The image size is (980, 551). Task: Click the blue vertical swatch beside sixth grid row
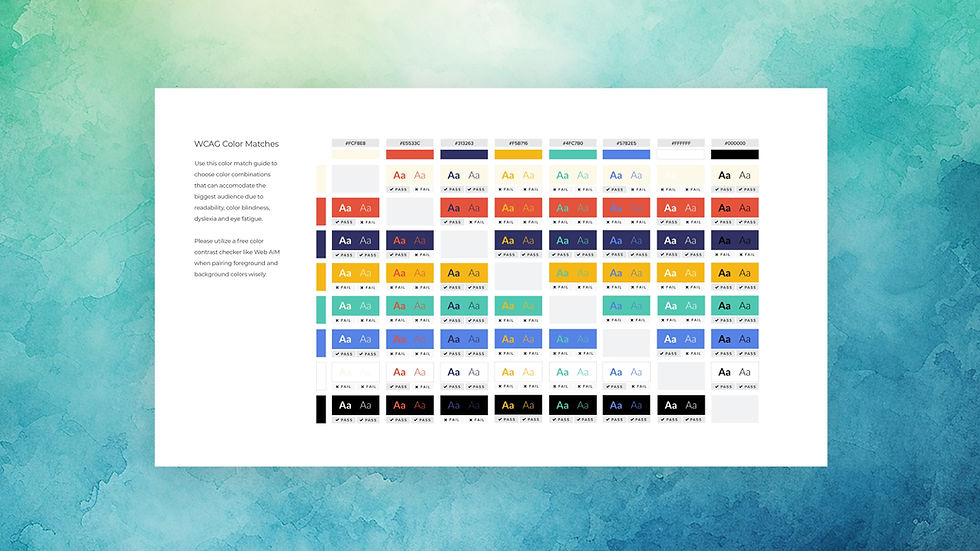point(321,343)
